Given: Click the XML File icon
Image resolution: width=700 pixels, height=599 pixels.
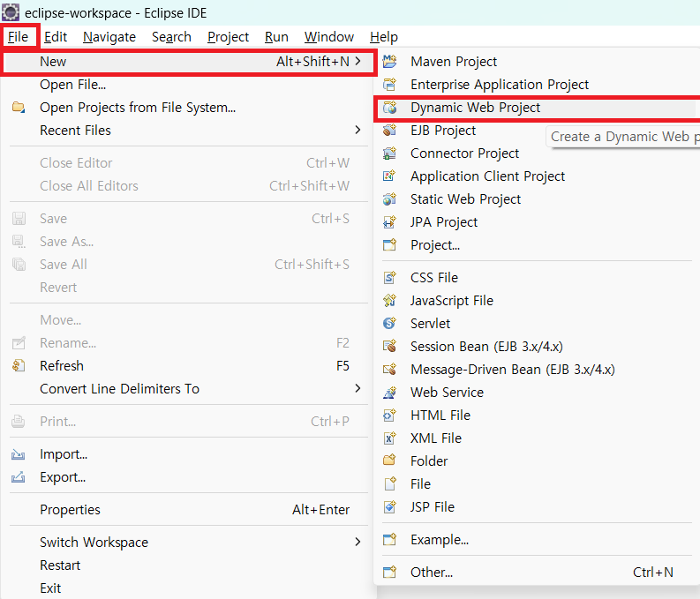Looking at the screenshot, I should (390, 438).
